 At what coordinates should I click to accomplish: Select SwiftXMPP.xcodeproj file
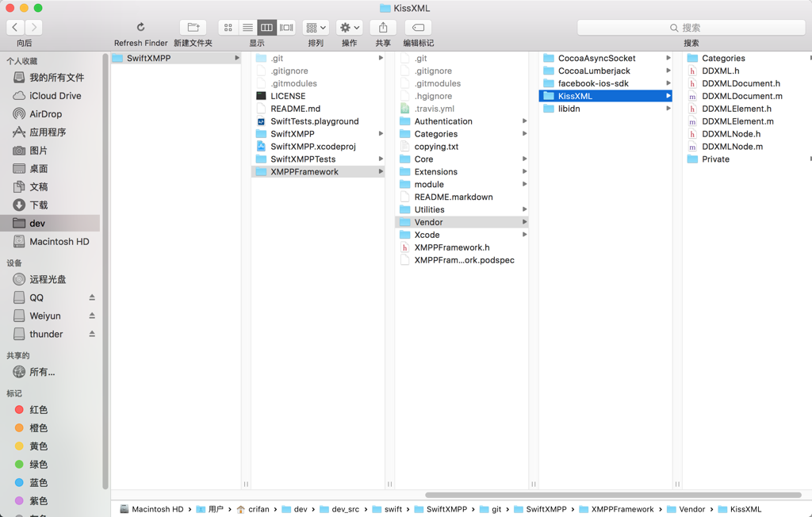tap(318, 147)
